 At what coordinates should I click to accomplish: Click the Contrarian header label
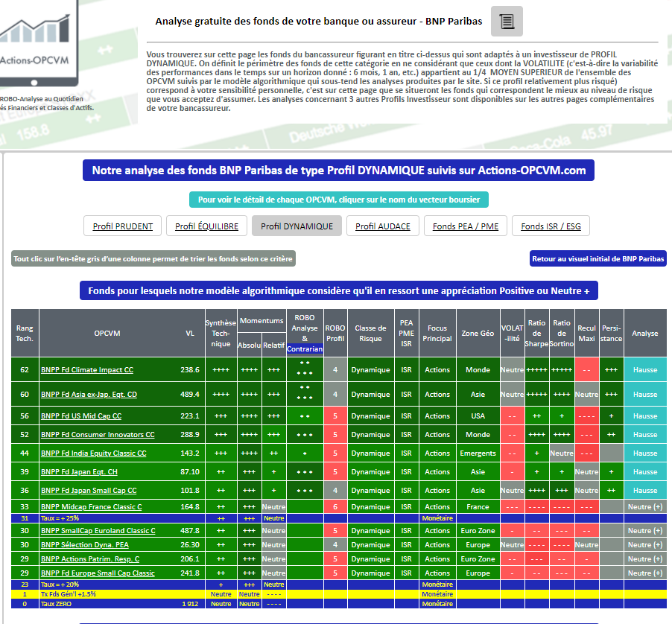coord(305,349)
